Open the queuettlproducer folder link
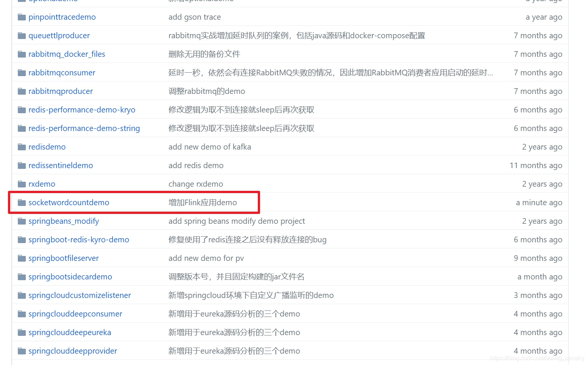 point(59,36)
